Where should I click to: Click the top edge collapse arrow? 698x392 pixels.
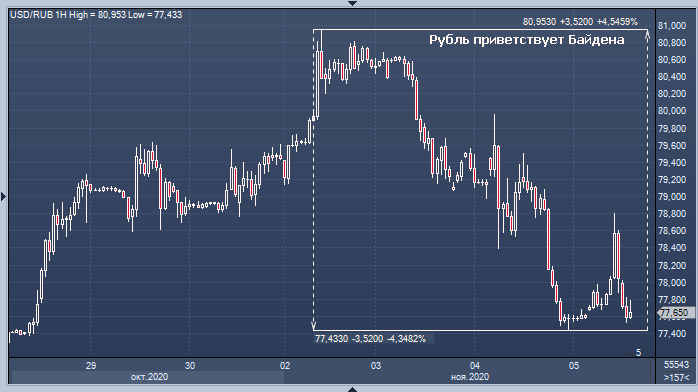tap(352, 3)
